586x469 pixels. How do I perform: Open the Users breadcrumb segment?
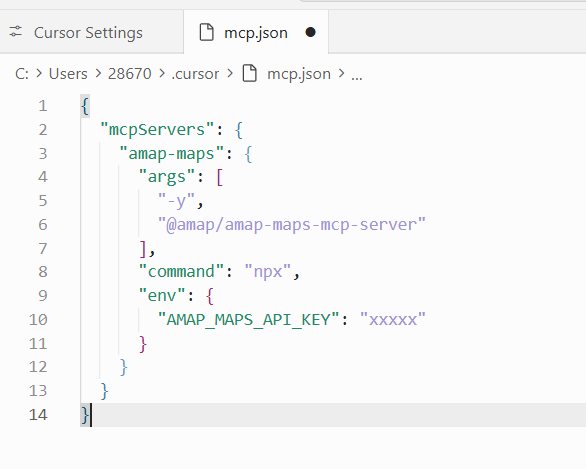click(68, 74)
